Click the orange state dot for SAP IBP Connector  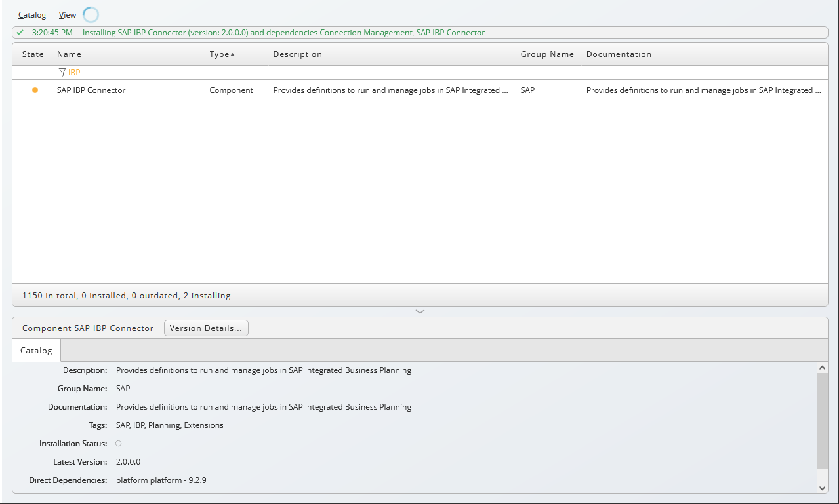click(x=35, y=90)
